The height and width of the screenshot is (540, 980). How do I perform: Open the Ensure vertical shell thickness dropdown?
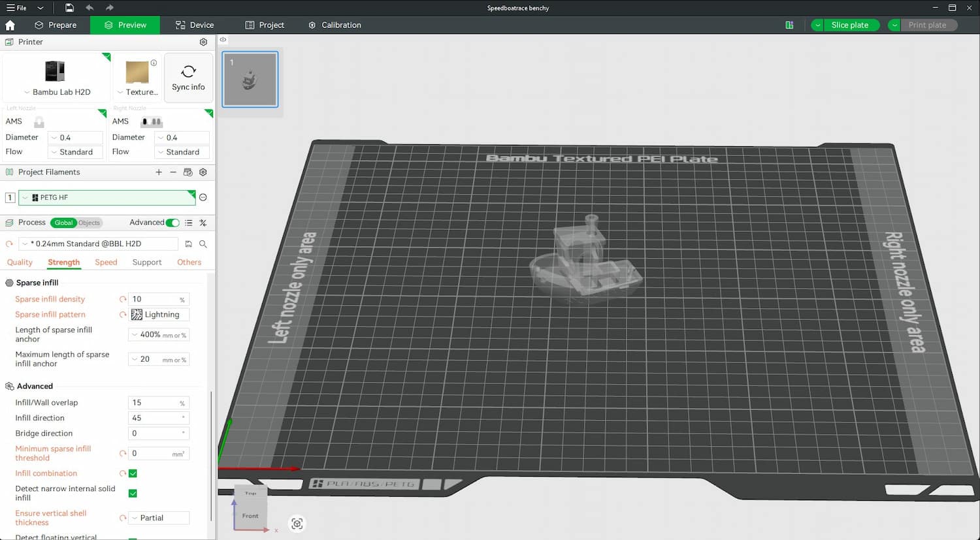(x=159, y=518)
